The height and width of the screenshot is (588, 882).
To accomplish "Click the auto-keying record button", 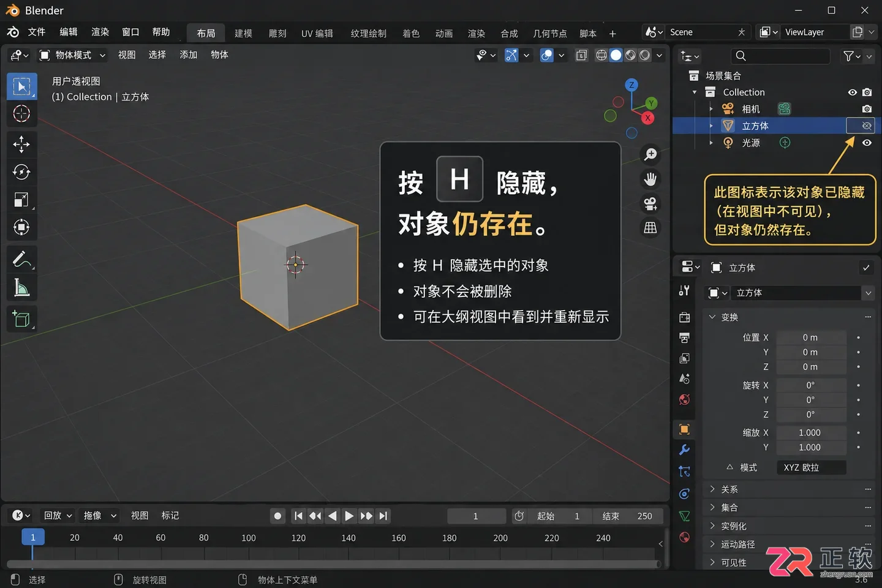I will click(277, 516).
